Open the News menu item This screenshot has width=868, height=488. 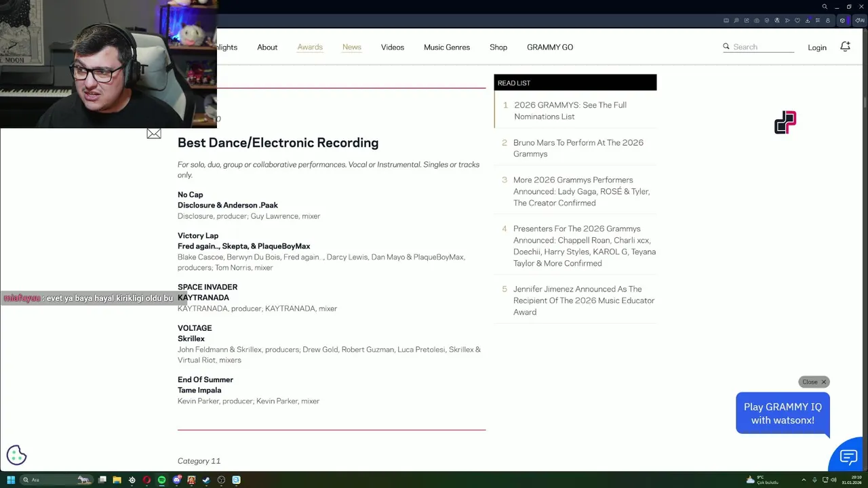(x=352, y=47)
